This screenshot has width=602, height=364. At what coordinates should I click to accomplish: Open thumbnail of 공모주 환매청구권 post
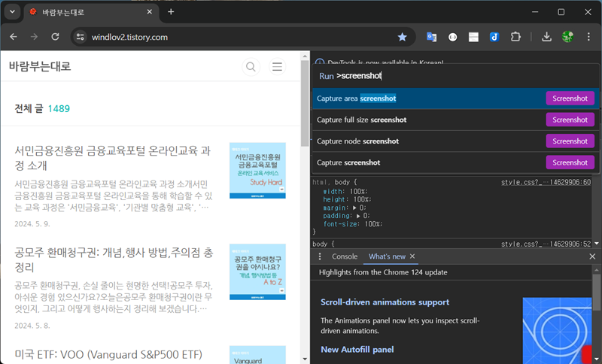tap(257, 272)
